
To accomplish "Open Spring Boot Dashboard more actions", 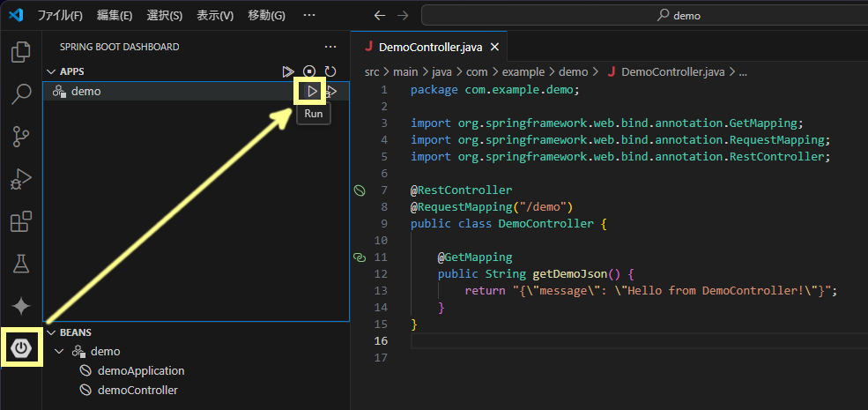I will [330, 47].
